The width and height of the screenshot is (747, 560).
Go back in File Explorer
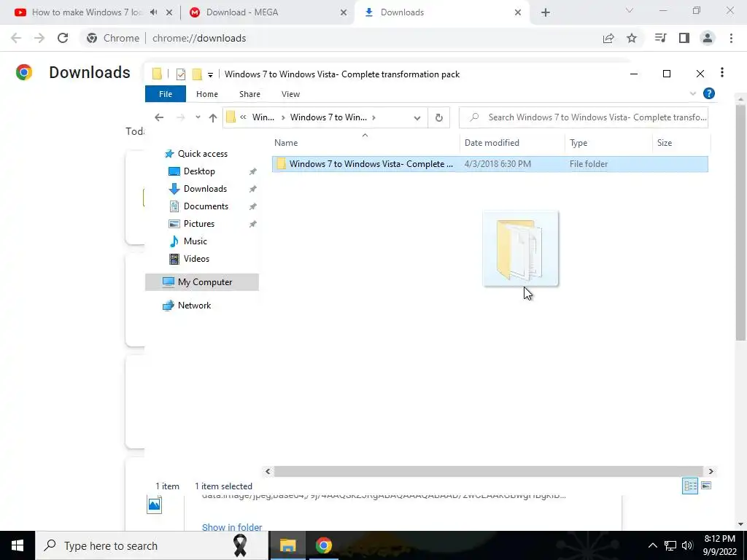159,117
